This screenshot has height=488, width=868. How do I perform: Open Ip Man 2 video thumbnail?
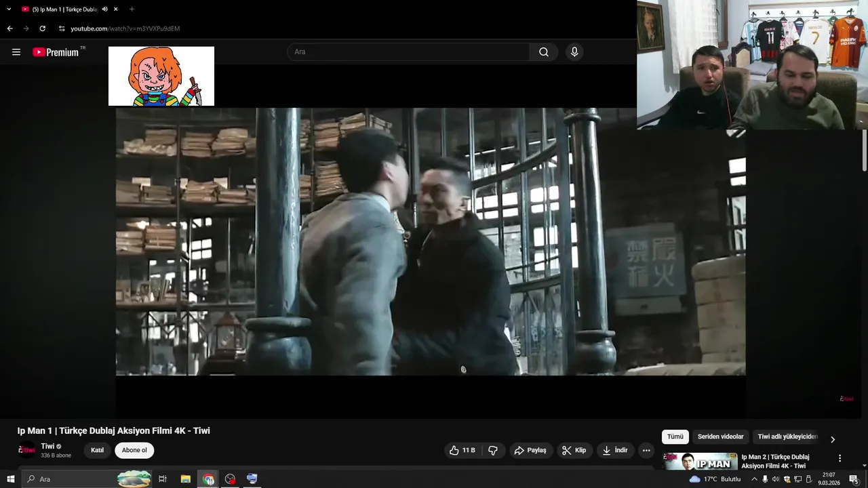coord(700,461)
